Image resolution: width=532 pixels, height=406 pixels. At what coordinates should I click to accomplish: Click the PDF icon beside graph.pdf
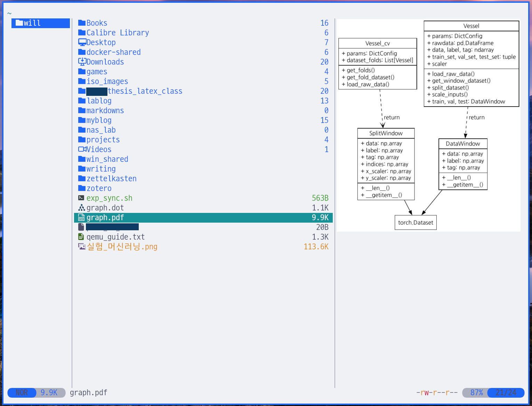click(x=81, y=218)
